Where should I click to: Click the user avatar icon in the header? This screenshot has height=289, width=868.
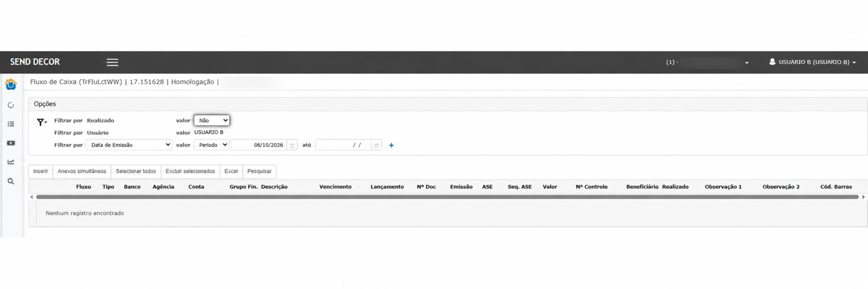point(772,61)
